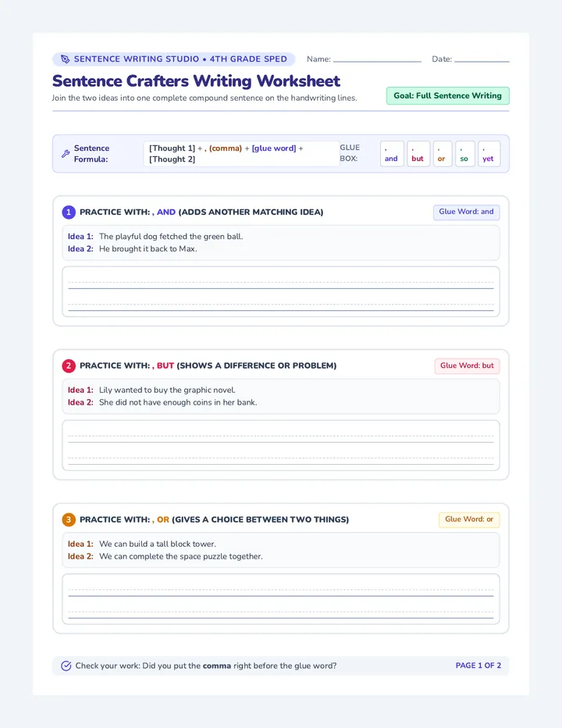The height and width of the screenshot is (728, 562).
Task: Click the PAGE 1 OF 2 label
Action: coord(478,666)
